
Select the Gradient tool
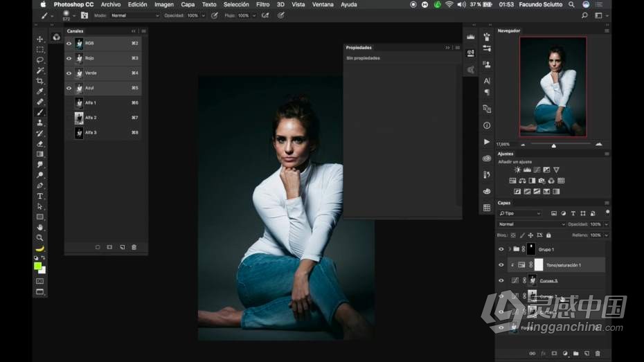[x=40, y=154]
